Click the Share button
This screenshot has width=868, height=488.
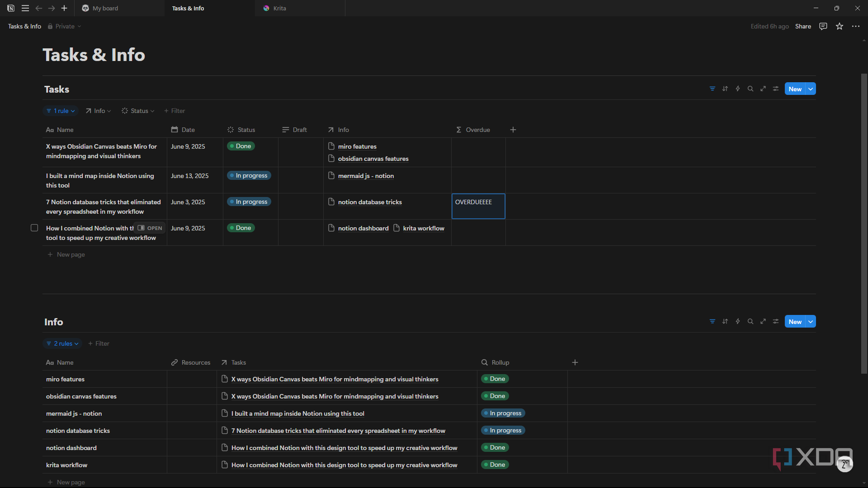(803, 26)
